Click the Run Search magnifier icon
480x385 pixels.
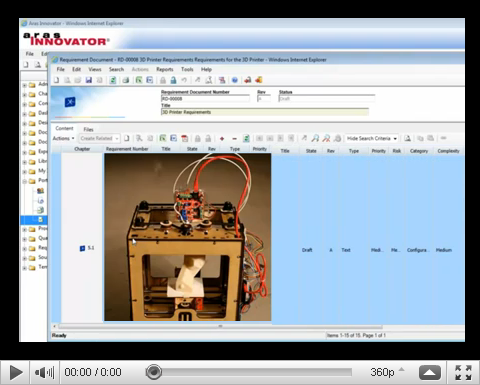point(315,138)
